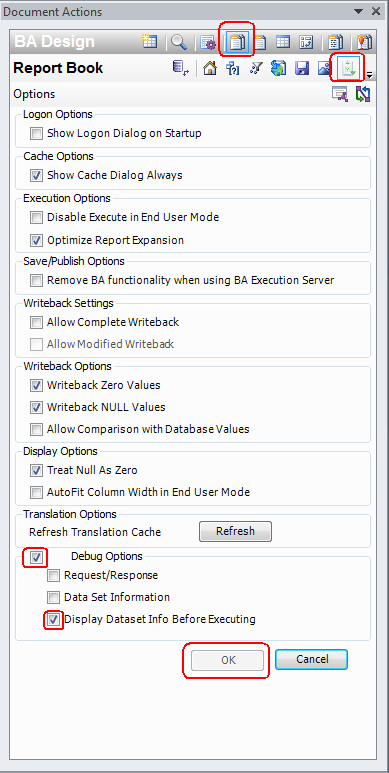Click the globe icon in Report Book toolbar
389x773 pixels.
pos(279,68)
